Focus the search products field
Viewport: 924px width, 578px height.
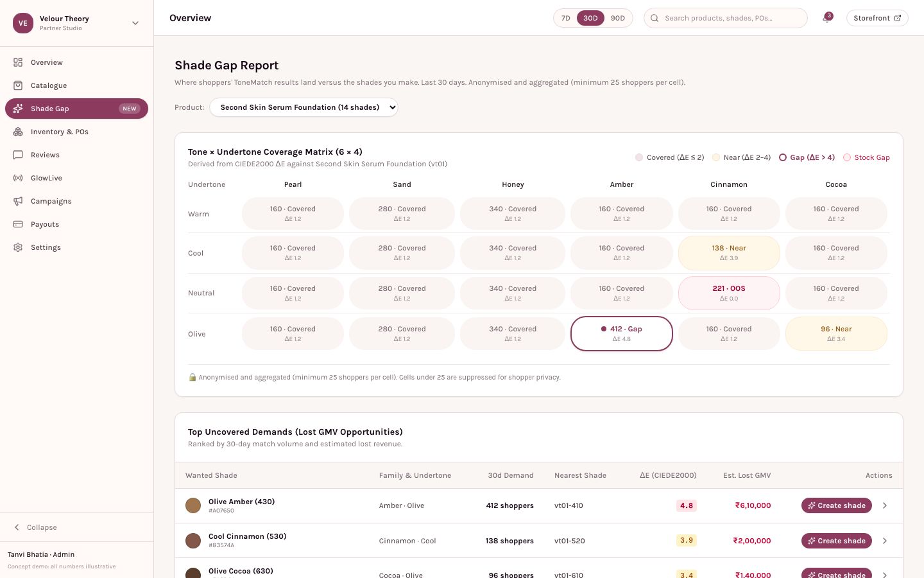[726, 18]
